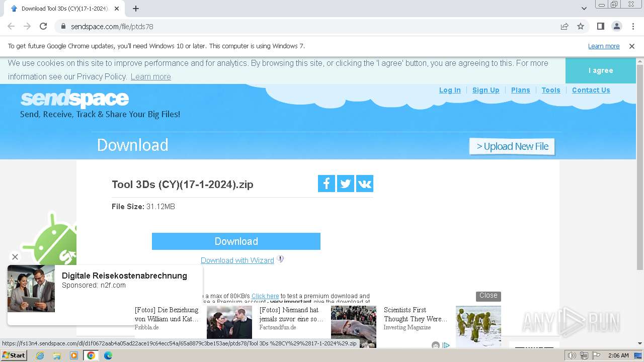Open cookie policy Learn more link
644x362 pixels.
pos(151,76)
